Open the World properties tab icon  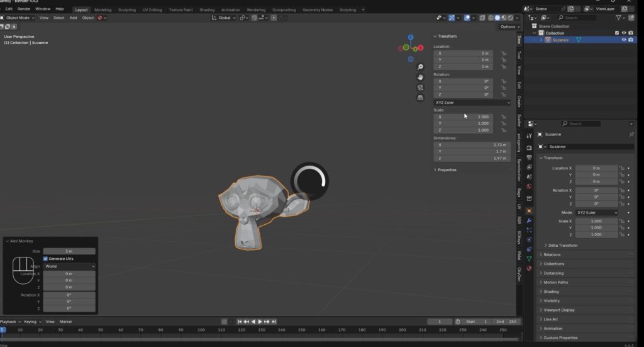click(x=529, y=186)
